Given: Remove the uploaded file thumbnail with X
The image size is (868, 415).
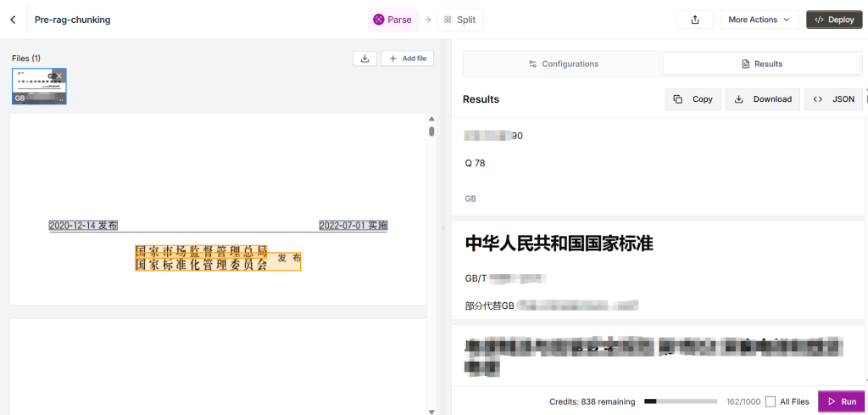Looking at the screenshot, I should pyautogui.click(x=60, y=76).
